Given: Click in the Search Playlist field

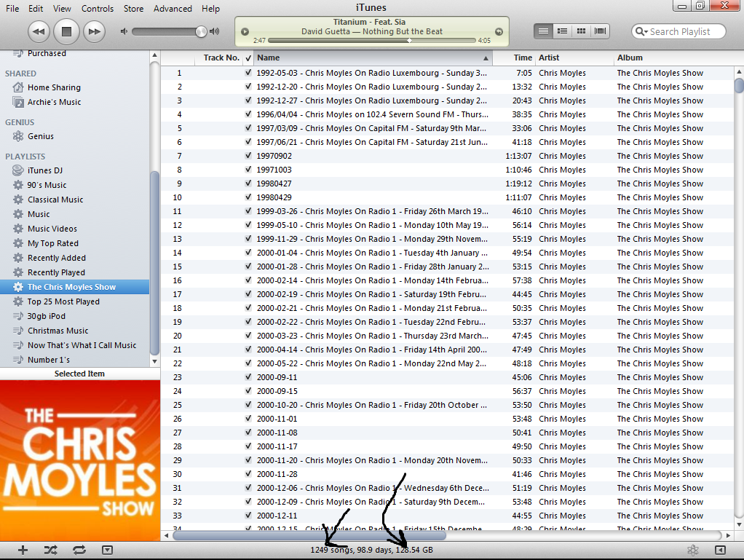Looking at the screenshot, I should (678, 31).
